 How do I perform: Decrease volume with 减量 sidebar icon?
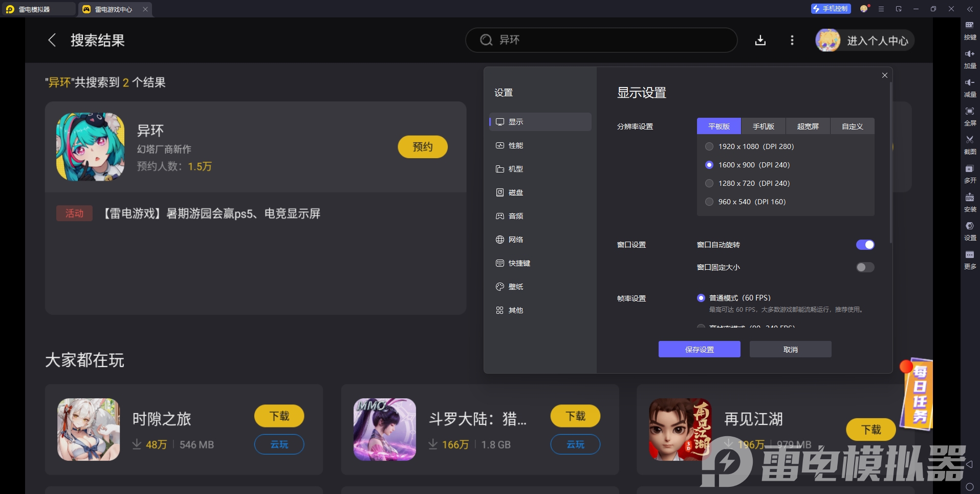[x=970, y=88]
